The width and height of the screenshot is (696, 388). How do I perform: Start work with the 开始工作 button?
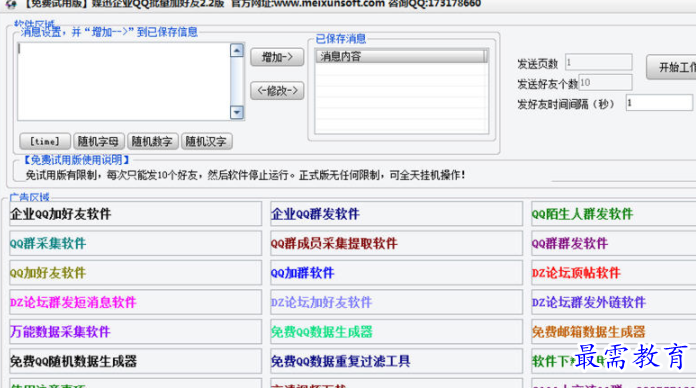671,67
